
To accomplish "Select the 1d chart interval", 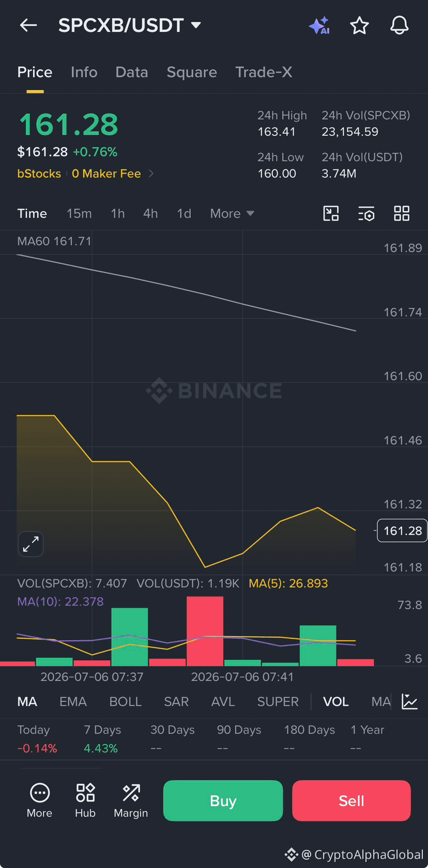I will click(x=184, y=213).
